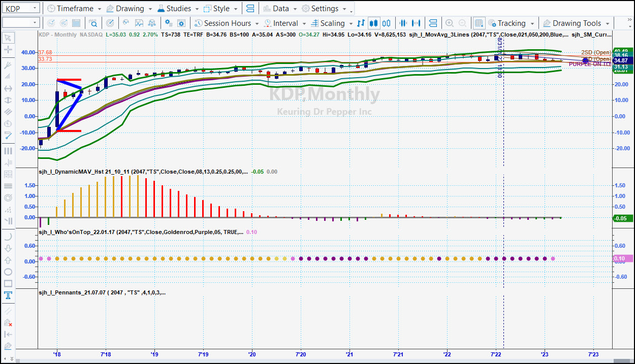Select the hollow candlestick style icon
Viewport: 635px width, 364px height.
pyautogui.click(x=387, y=23)
